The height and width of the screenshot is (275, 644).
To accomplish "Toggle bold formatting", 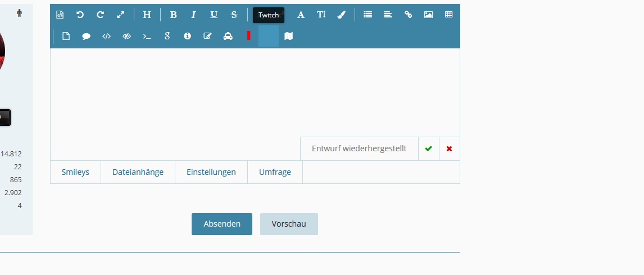I will tap(173, 15).
